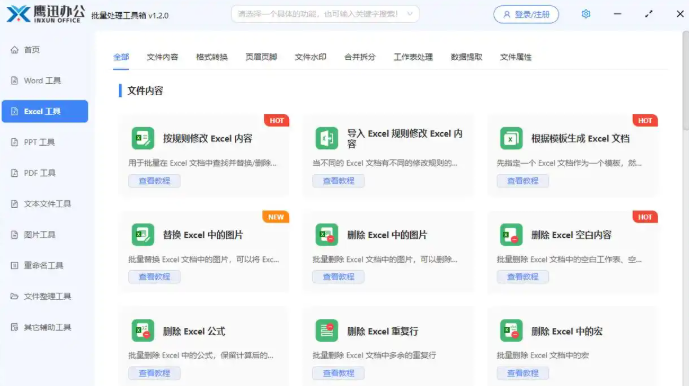Viewport: 689px width, 386px height.
Task: Click the maximize window arrow icon
Action: tap(649, 14)
